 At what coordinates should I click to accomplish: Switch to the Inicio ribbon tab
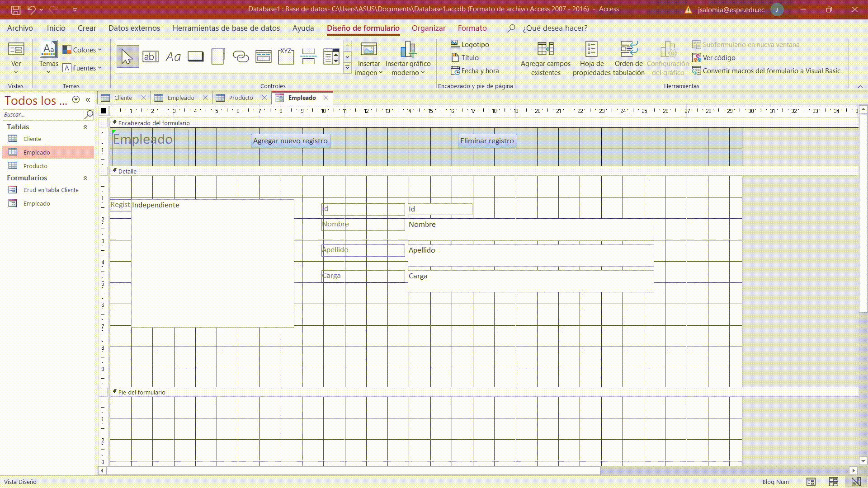pos(56,28)
